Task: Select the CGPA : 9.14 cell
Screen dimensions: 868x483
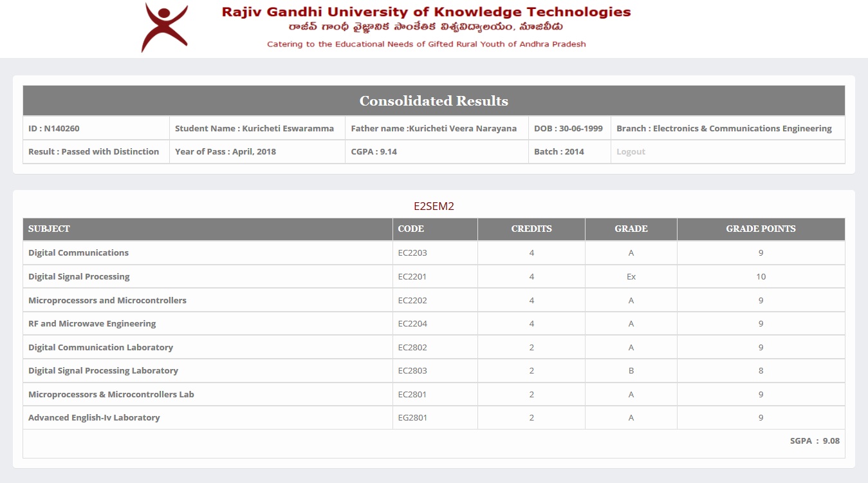Action: pyautogui.click(x=437, y=152)
